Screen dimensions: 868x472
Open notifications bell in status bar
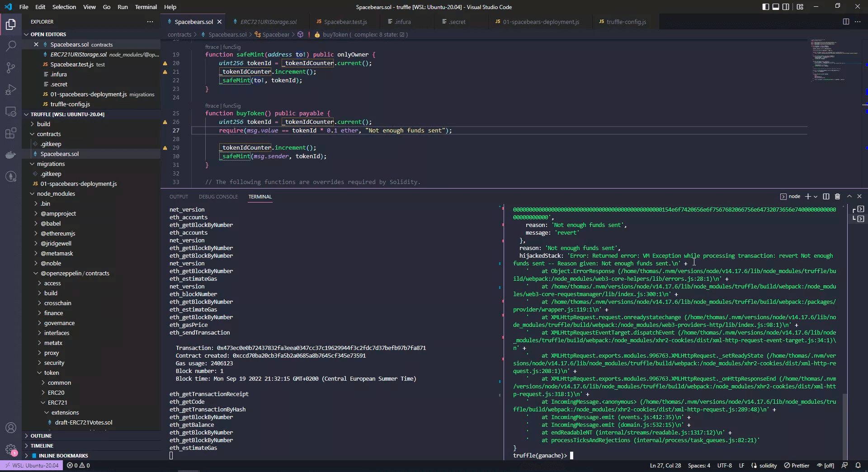point(858,465)
